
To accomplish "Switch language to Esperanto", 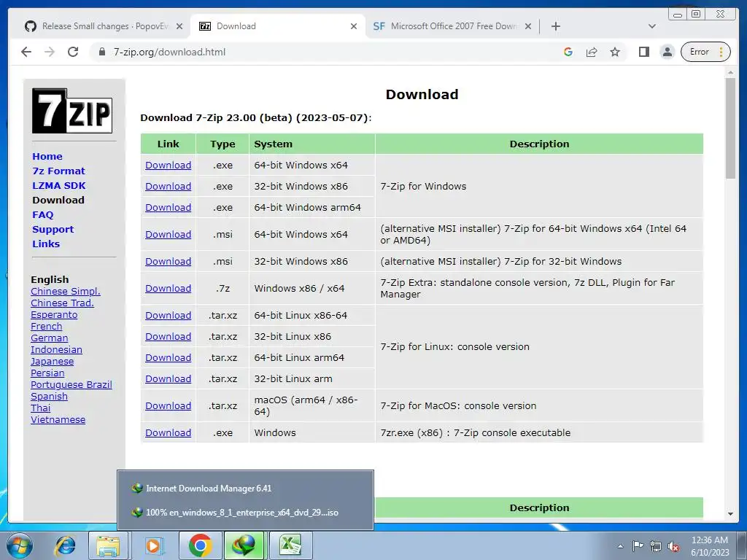I will 54,315.
